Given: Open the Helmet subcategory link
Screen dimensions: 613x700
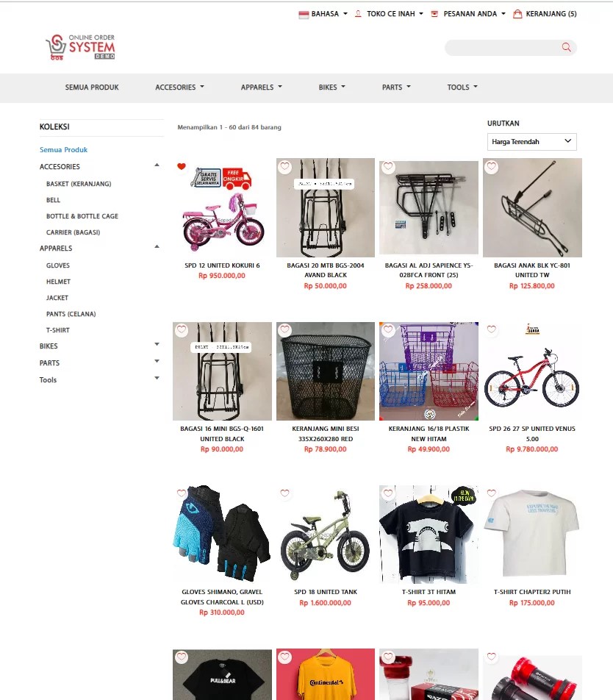Looking at the screenshot, I should coord(59,281).
